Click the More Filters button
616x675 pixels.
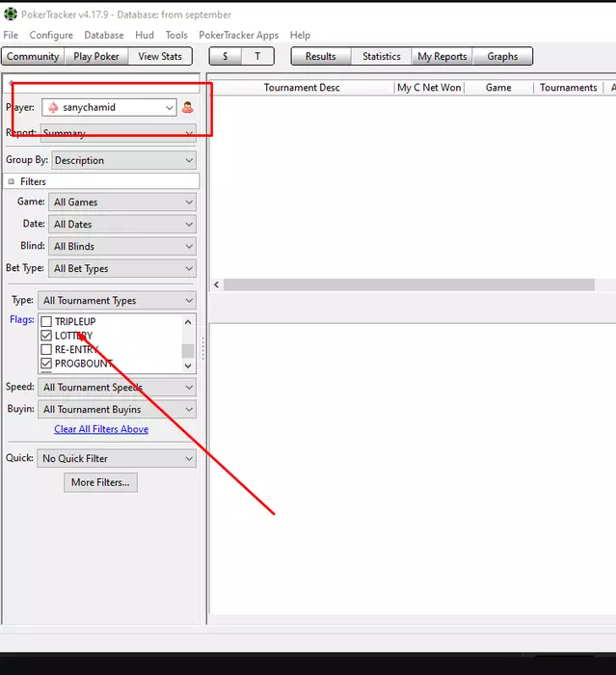coord(100,482)
